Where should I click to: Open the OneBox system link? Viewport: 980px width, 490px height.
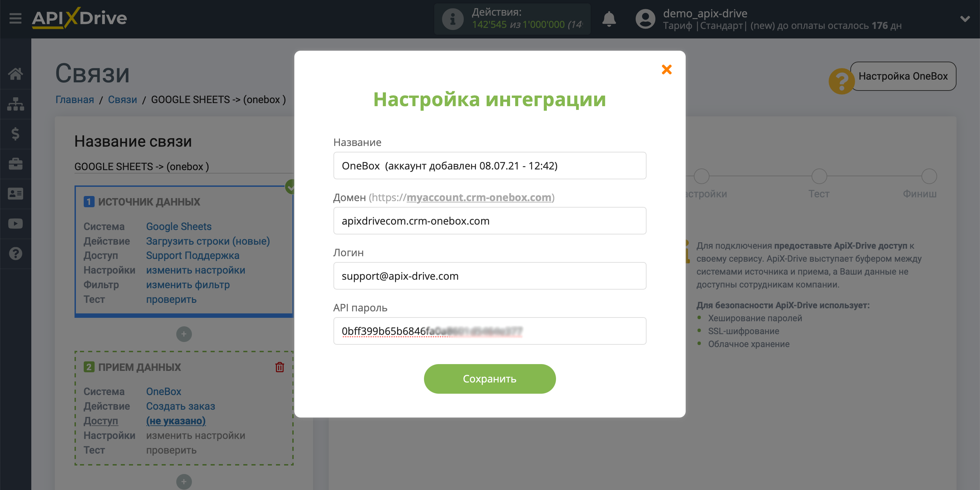point(164,391)
